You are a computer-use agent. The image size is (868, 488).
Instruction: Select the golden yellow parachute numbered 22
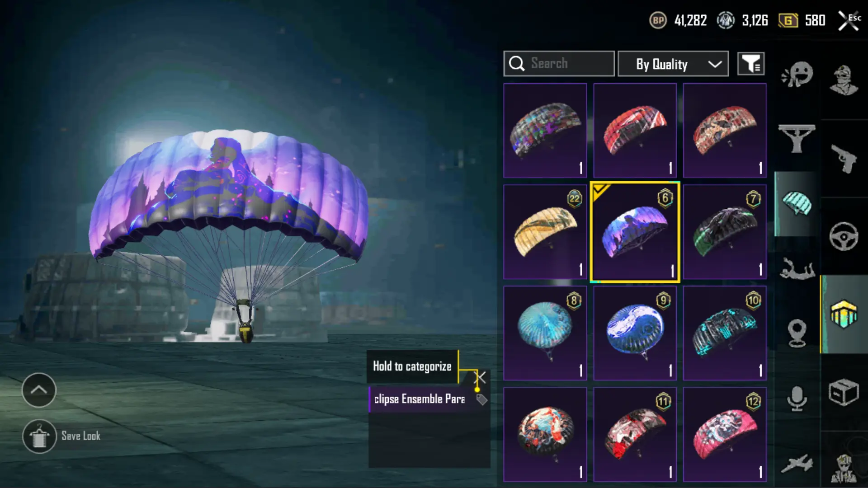click(545, 232)
